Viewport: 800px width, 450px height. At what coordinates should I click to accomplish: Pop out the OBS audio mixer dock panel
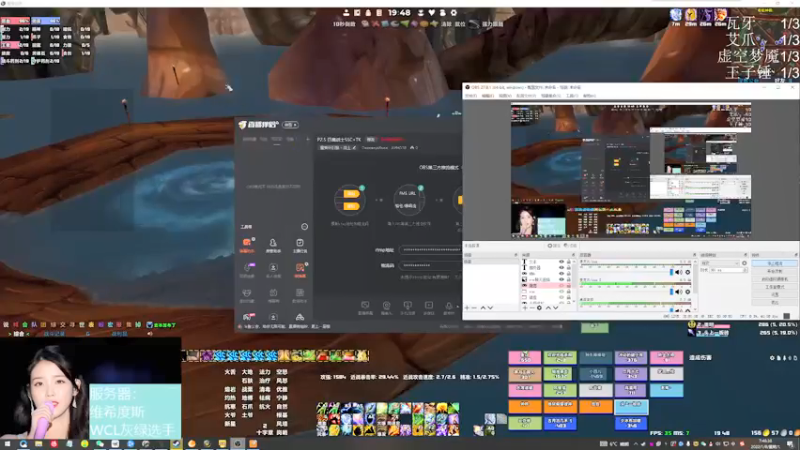694,255
